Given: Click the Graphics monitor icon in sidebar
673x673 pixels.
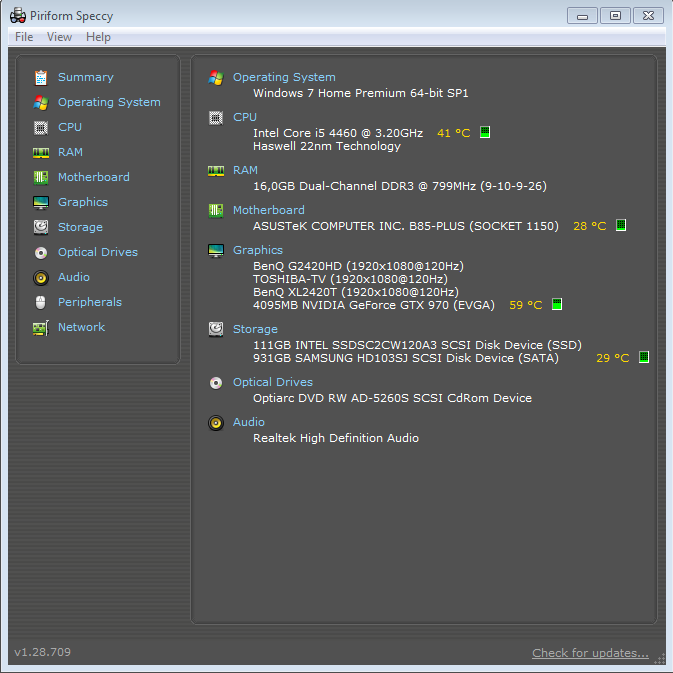Looking at the screenshot, I should [x=41, y=203].
